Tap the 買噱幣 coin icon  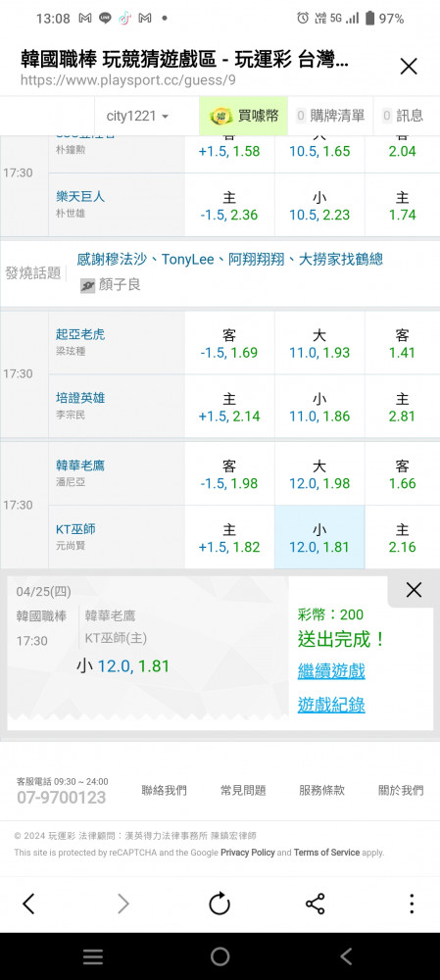221,116
